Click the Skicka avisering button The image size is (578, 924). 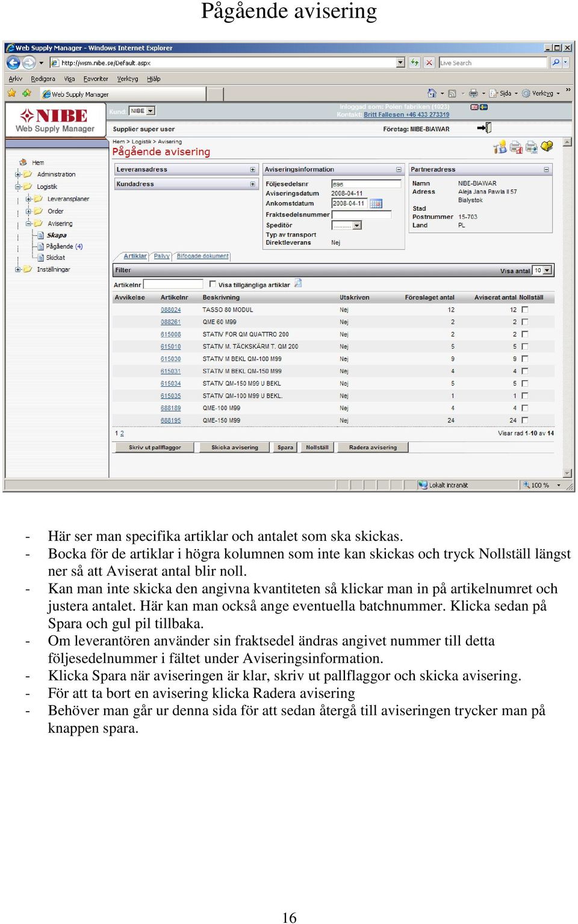(x=235, y=447)
